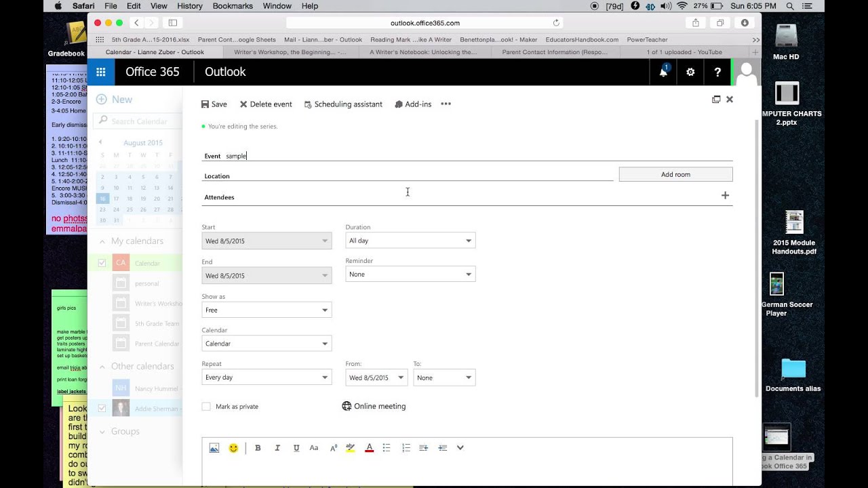
Task: Add an attendee with the plus icon
Action: [x=725, y=195]
